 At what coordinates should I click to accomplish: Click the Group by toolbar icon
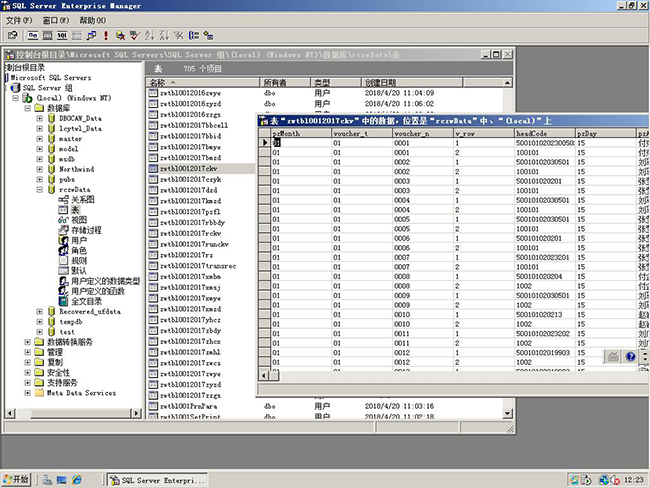tap(194, 36)
